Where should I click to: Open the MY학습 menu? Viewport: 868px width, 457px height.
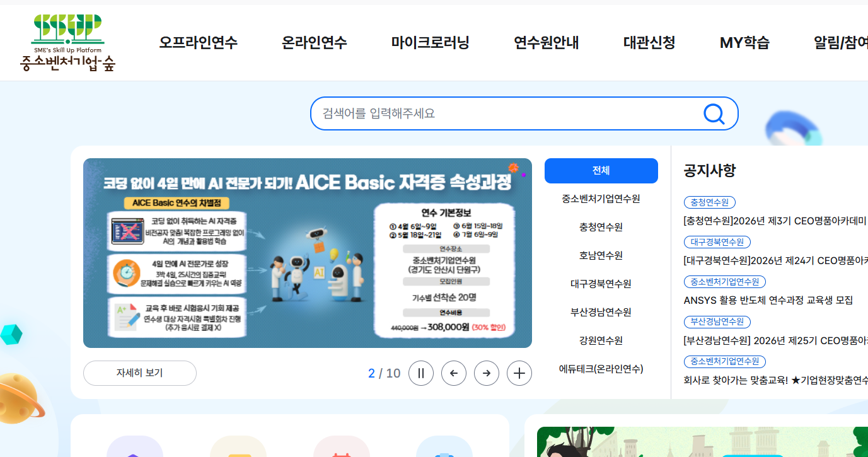tap(744, 43)
